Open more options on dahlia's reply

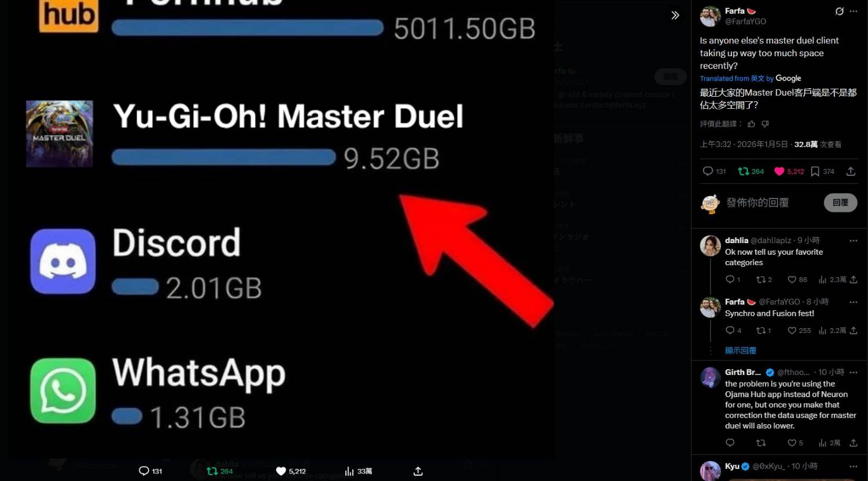pyautogui.click(x=854, y=240)
